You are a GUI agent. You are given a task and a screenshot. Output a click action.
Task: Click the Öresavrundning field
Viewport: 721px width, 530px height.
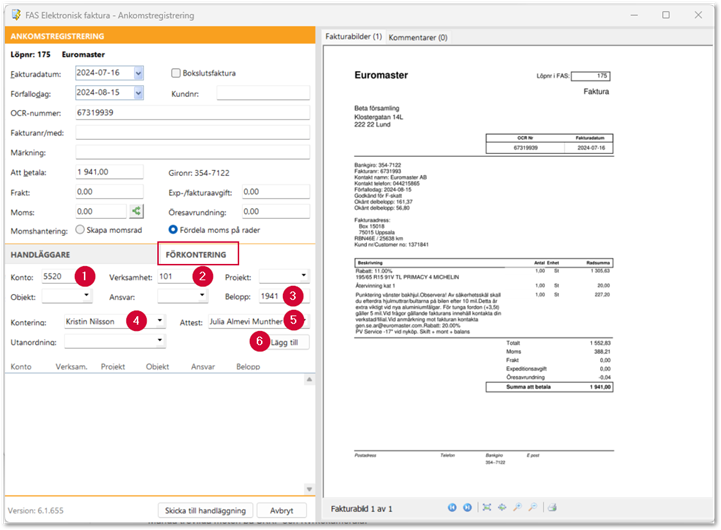(276, 211)
